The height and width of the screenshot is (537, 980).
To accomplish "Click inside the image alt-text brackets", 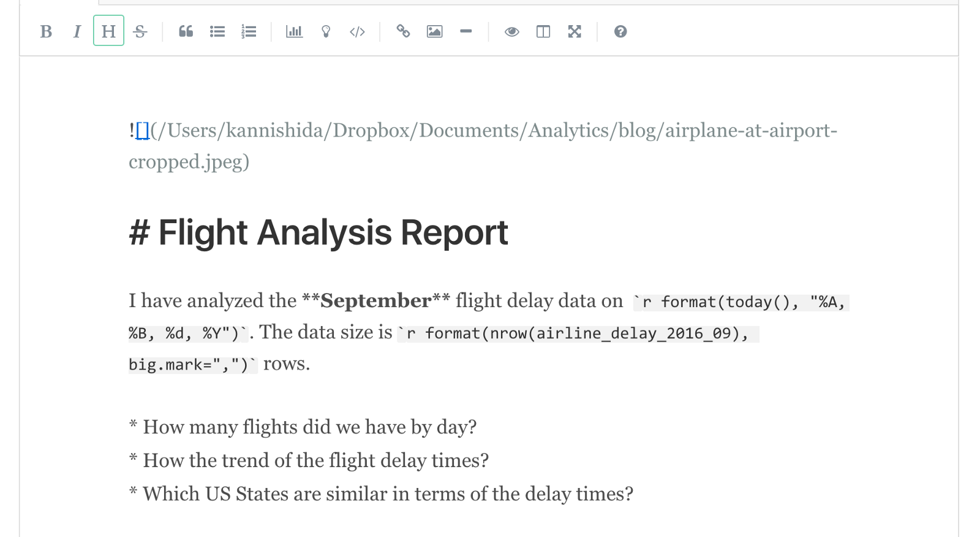I will 143,131.
